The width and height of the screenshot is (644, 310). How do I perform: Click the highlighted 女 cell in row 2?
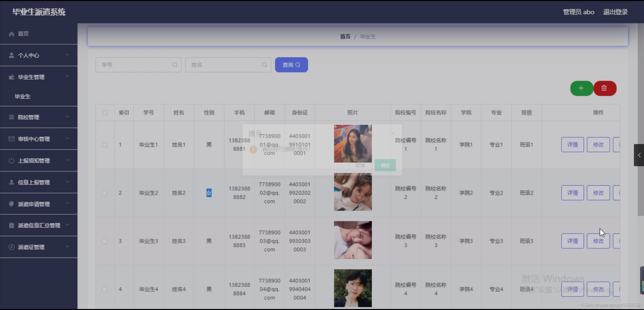pos(209,193)
